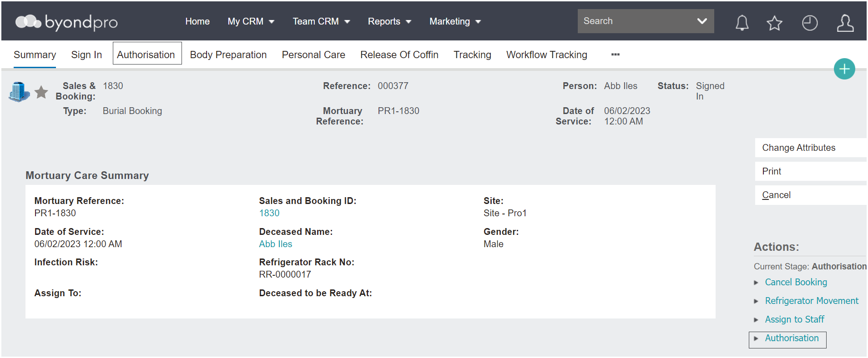
Task: Switch to the Sign In tab
Action: 86,55
